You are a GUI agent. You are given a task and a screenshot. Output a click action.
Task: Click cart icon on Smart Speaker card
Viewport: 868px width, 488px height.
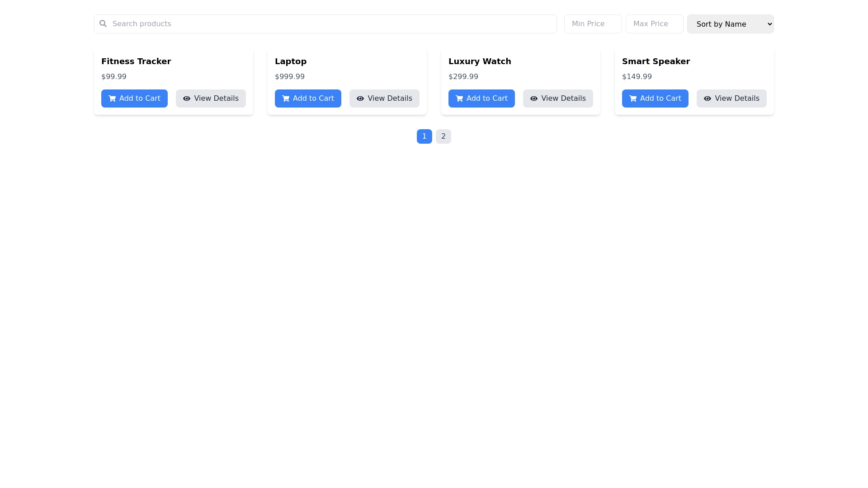tap(633, 99)
